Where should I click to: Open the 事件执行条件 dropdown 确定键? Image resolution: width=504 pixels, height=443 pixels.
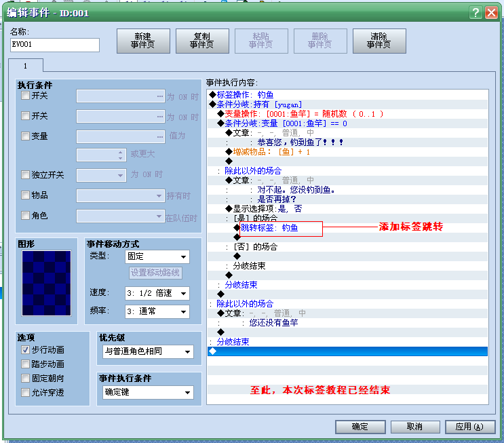(148, 392)
